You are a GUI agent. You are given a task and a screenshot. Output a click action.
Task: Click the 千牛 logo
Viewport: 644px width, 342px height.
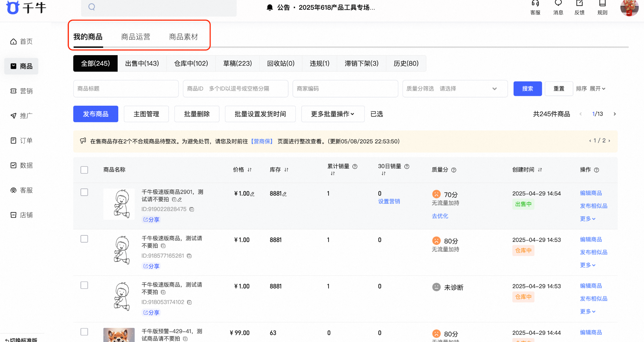(26, 7)
